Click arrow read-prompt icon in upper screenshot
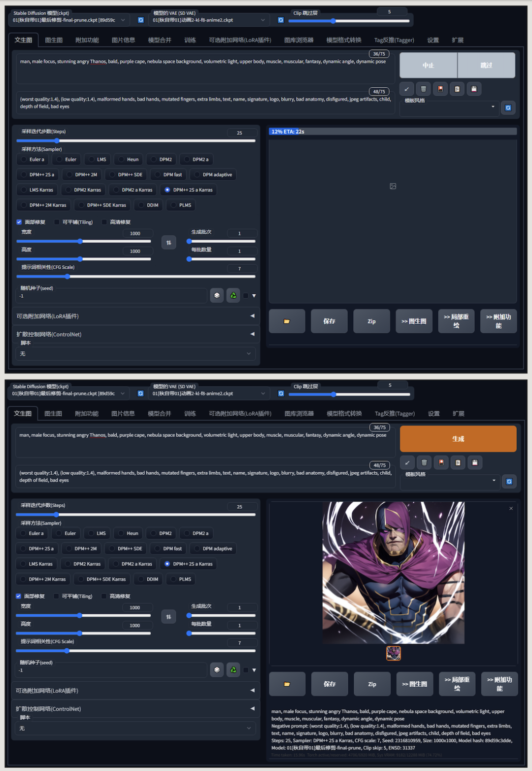This screenshot has height=771, width=532. (407, 89)
